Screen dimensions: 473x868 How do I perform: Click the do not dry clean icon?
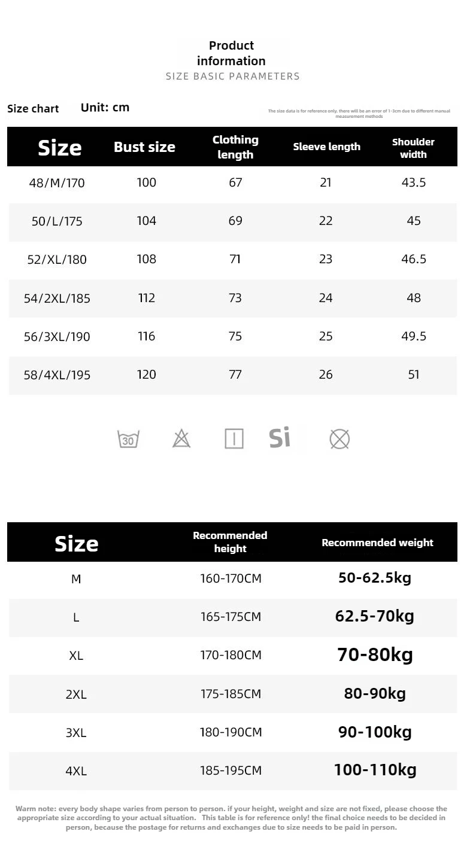[x=339, y=439]
